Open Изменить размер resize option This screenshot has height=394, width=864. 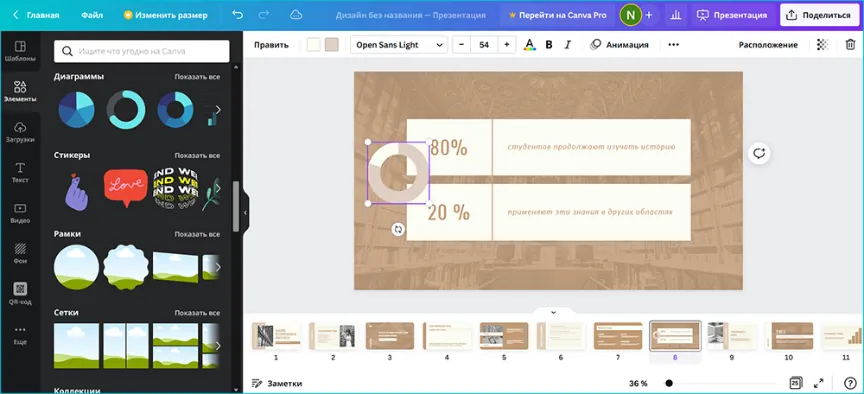[166, 15]
